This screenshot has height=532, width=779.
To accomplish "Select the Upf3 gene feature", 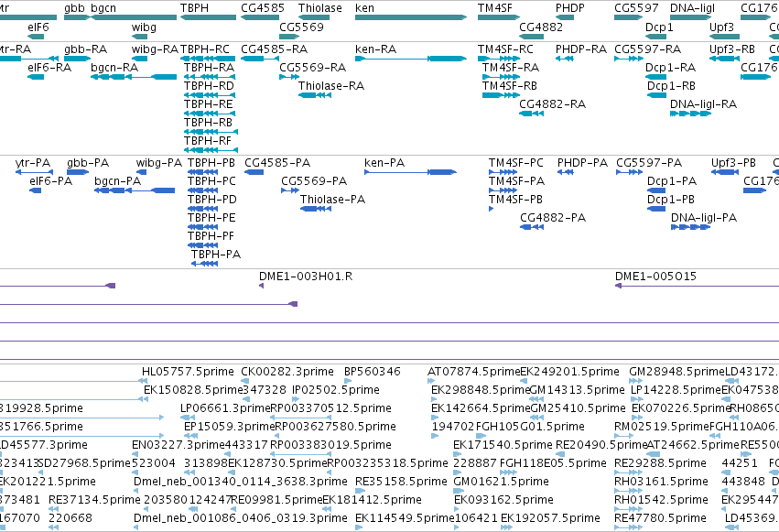I will pos(724,37).
